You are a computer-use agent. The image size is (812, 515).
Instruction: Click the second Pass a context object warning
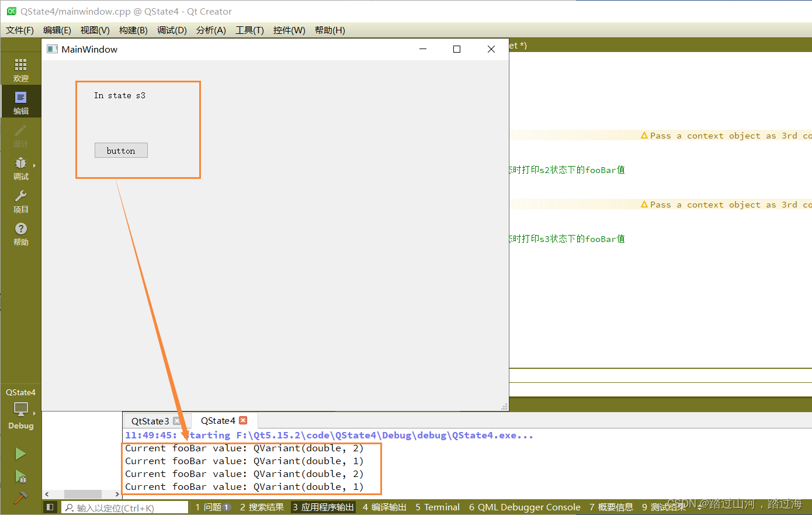726,205
